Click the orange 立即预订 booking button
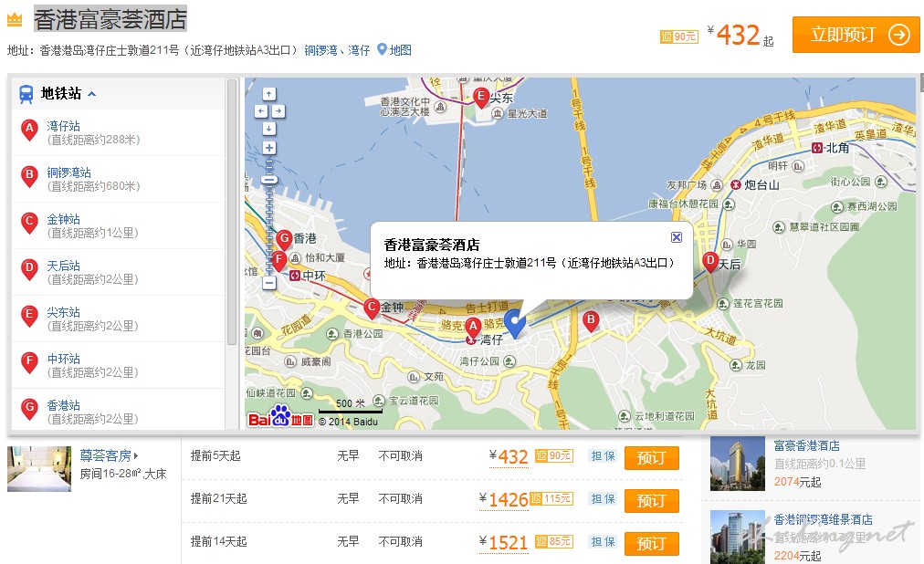The width and height of the screenshot is (924, 564). (856, 35)
